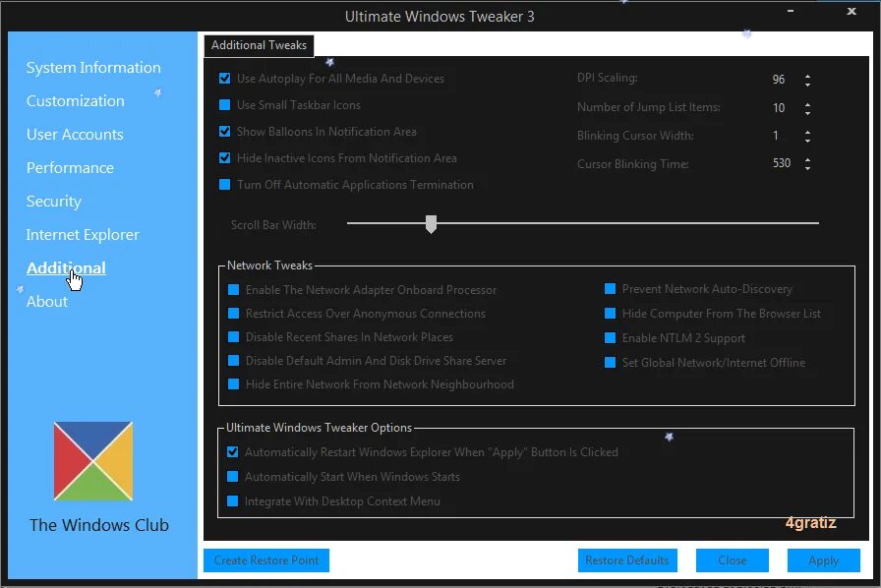Enable Use Small Taskbar Icons
Image resolution: width=881 pixels, height=588 pixels.
tap(225, 104)
